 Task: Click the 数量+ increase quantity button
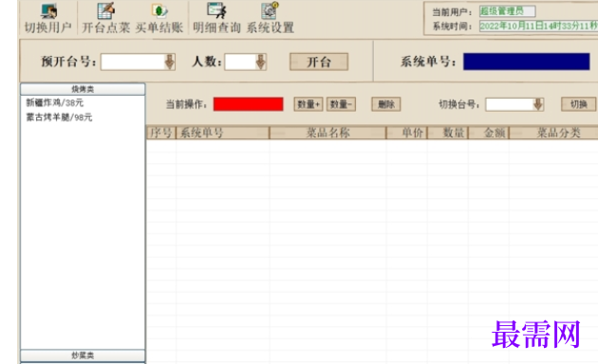point(308,104)
